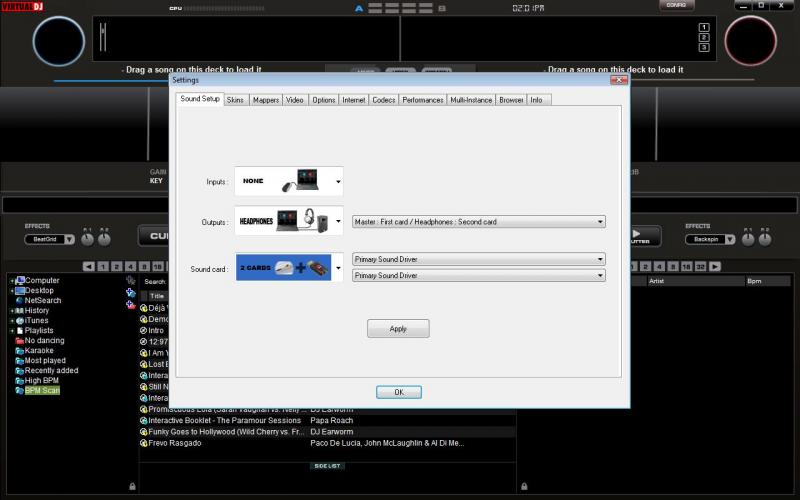Click the CONFIG button in top bar
Image resolution: width=800 pixels, height=500 pixels.
point(677,6)
